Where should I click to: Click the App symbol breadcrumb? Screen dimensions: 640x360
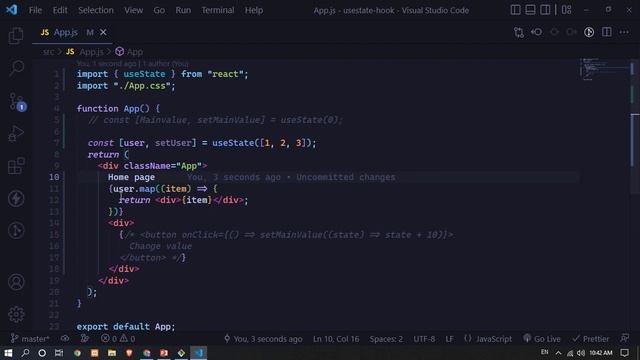[x=129, y=52]
